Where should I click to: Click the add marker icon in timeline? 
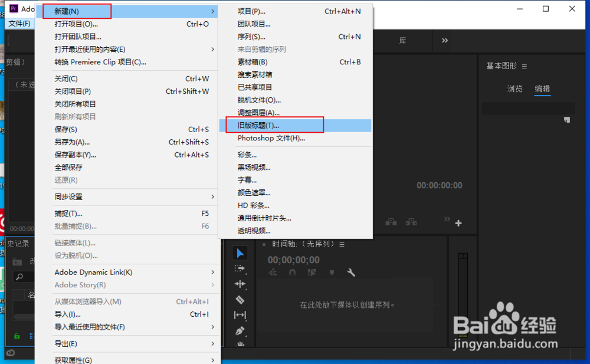(x=332, y=273)
